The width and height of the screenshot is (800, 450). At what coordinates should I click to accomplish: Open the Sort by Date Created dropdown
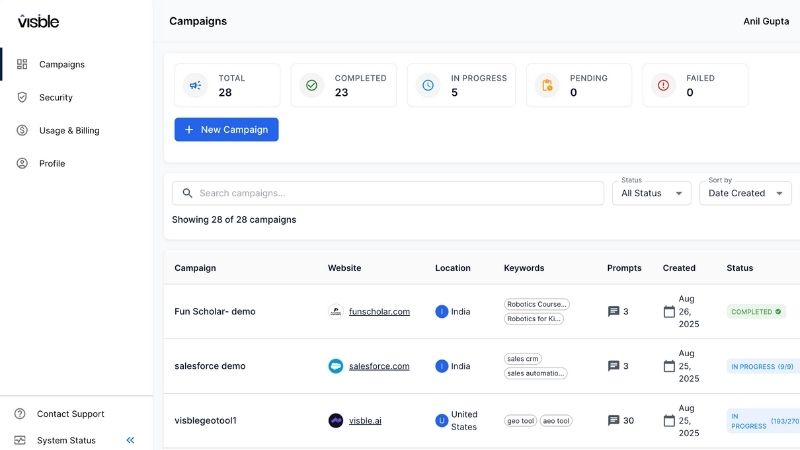(x=745, y=193)
